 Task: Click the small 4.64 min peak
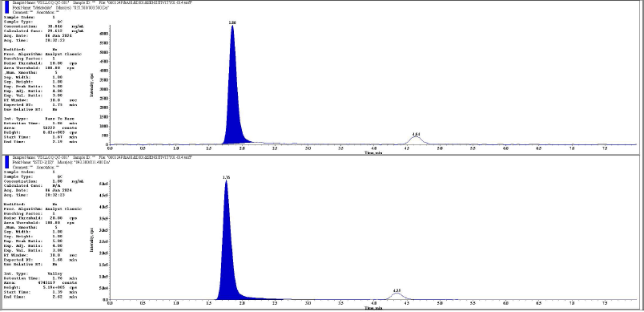tap(416, 140)
